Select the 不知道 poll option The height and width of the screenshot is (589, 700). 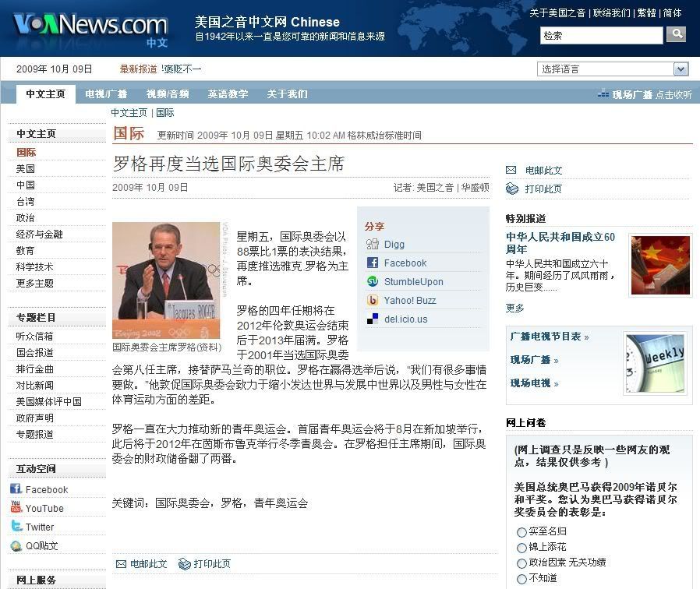click(521, 580)
